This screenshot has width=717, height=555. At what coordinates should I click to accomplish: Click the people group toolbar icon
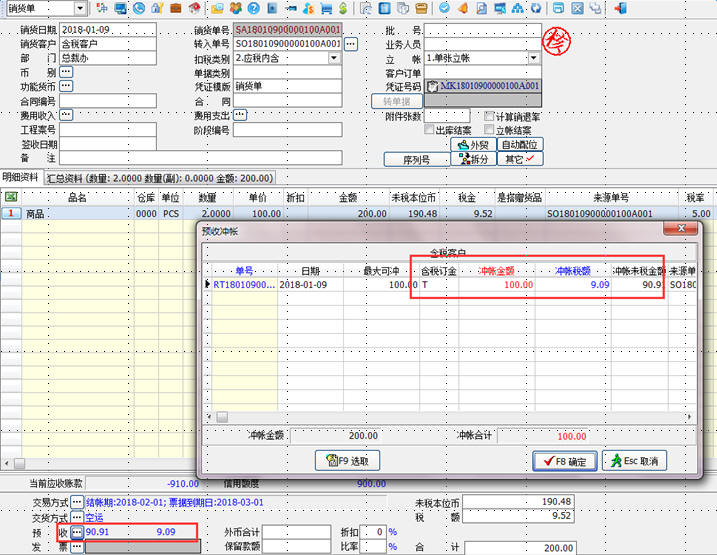pyautogui.click(x=235, y=8)
